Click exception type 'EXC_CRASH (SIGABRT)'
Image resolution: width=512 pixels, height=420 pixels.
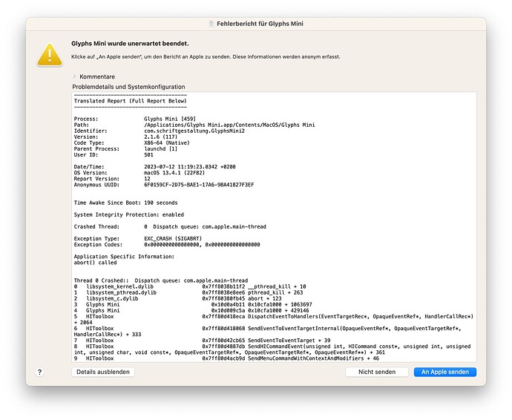point(173,238)
